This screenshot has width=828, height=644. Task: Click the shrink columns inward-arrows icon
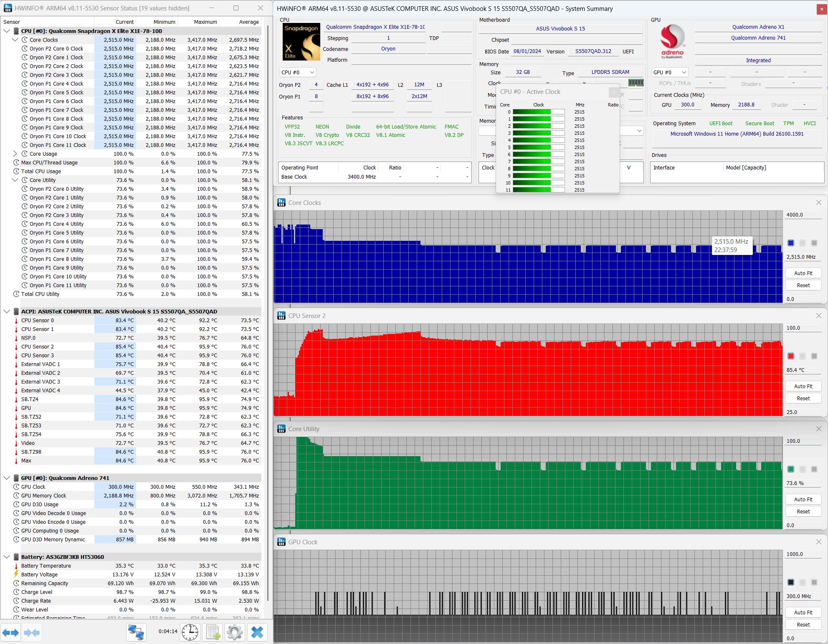32,633
